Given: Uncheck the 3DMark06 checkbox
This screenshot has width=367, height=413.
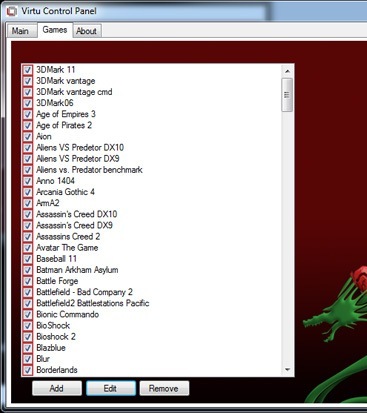Looking at the screenshot, I should 28,103.
